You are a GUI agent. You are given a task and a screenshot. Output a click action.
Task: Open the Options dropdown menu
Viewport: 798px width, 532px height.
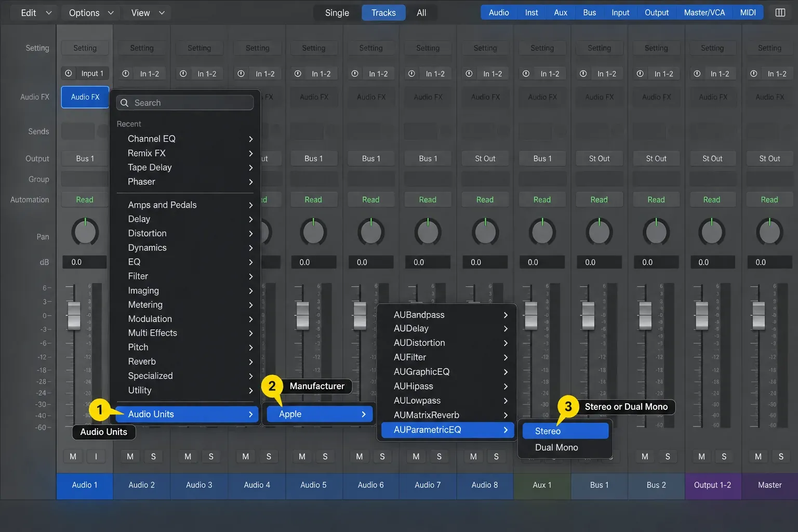[x=91, y=12]
